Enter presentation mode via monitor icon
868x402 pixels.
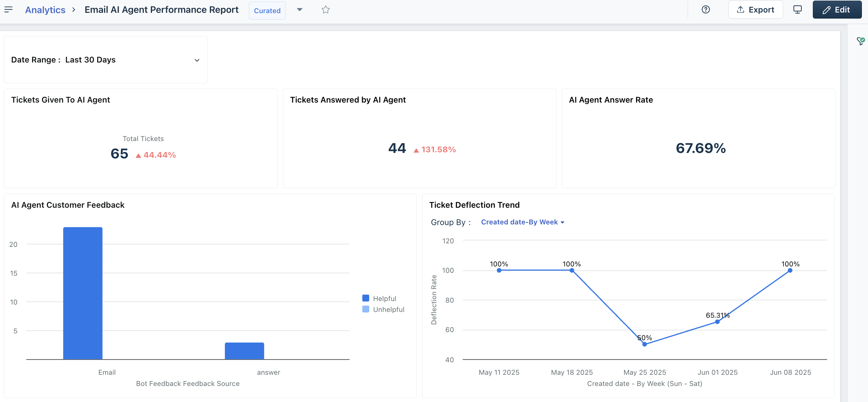[797, 9]
